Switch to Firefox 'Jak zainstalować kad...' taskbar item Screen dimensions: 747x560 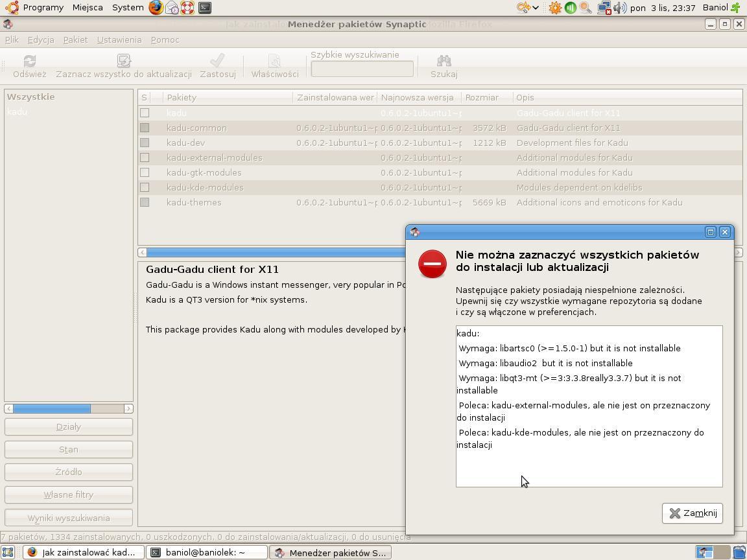(x=84, y=552)
